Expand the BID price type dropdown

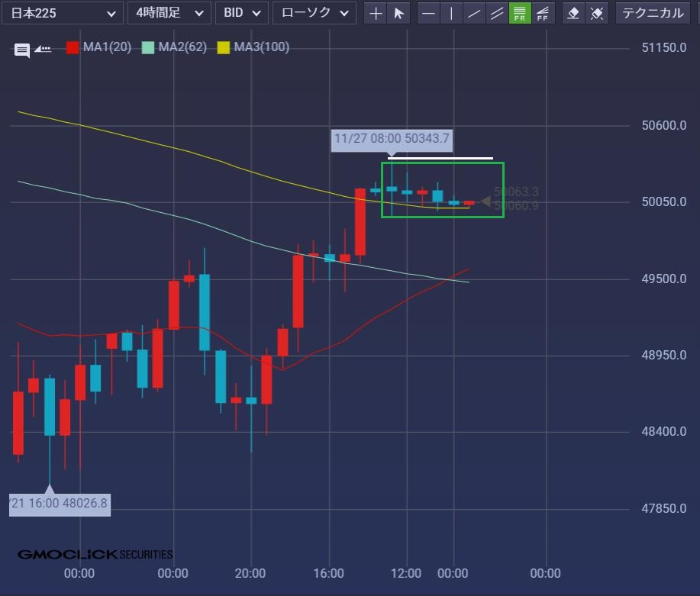(241, 13)
